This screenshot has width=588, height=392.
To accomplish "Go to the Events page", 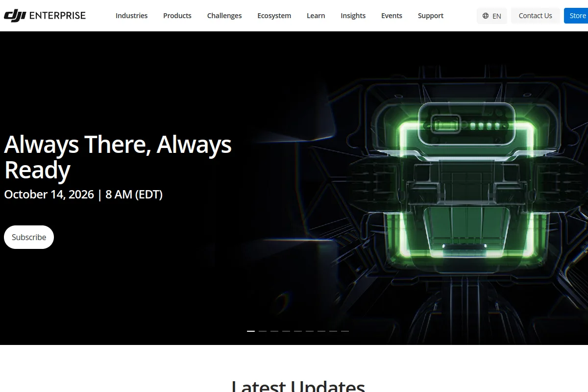I will 392,16.
